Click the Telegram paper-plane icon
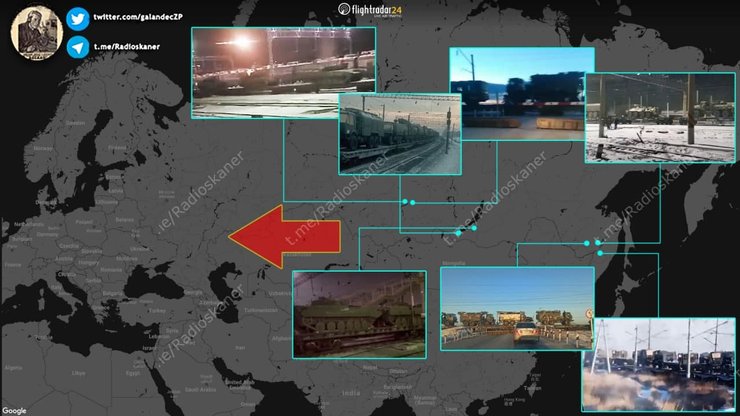 [77, 46]
